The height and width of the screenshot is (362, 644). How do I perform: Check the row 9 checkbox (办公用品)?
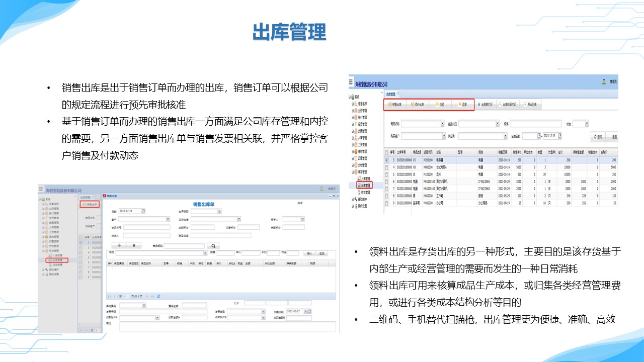coord(386,203)
